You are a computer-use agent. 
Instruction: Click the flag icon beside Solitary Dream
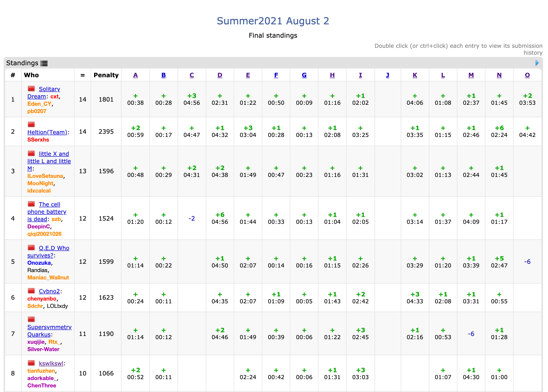pos(32,89)
